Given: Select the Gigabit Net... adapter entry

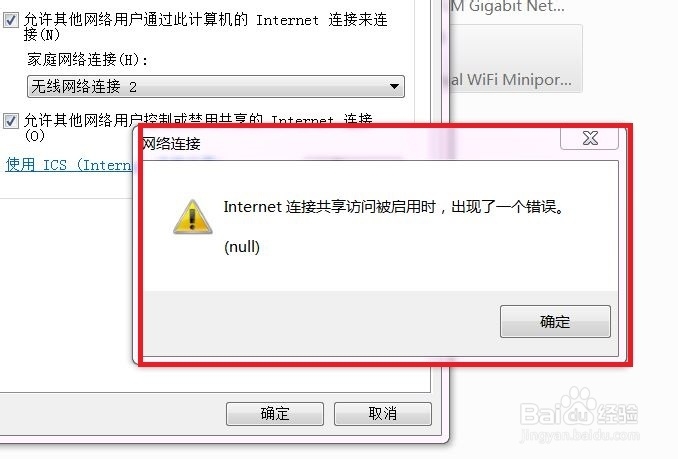Looking at the screenshot, I should click(x=508, y=7).
